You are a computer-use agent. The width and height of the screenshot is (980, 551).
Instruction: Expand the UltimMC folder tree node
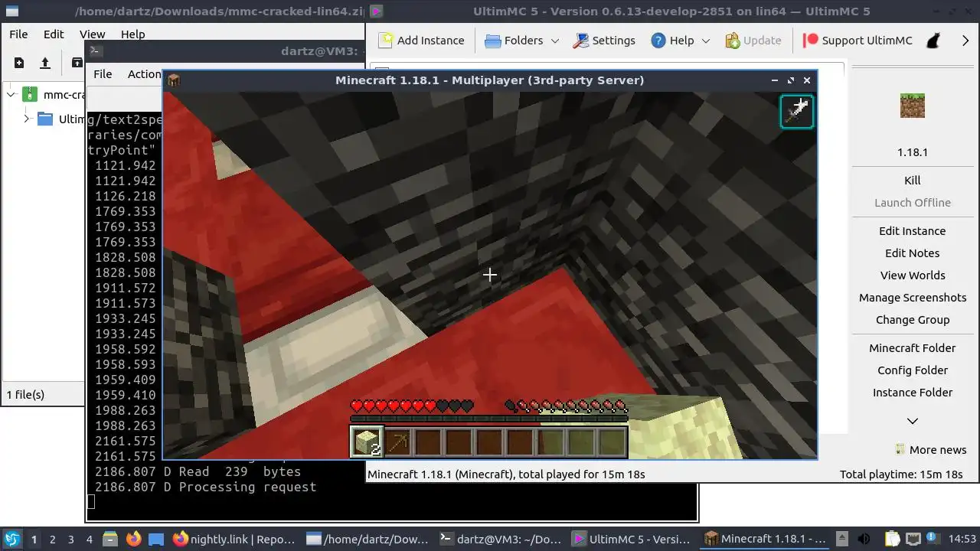pos(26,119)
